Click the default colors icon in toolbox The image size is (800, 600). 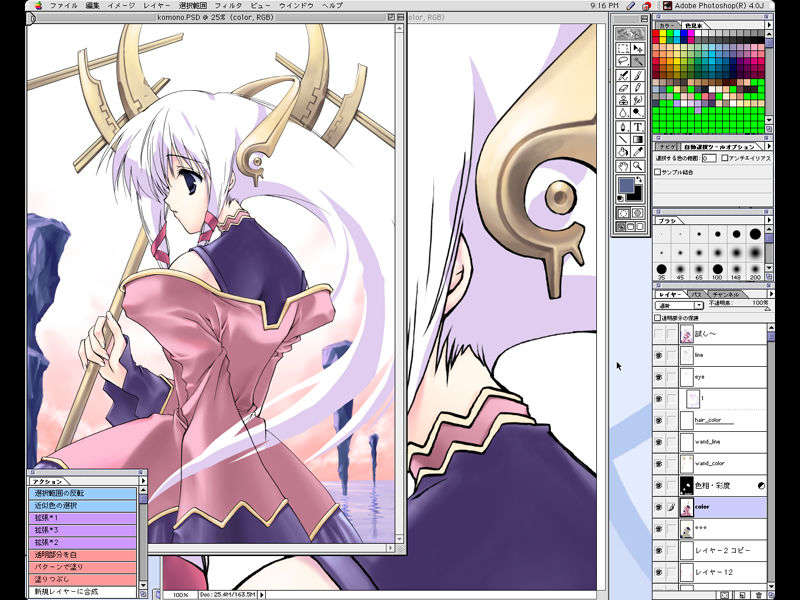click(x=621, y=198)
